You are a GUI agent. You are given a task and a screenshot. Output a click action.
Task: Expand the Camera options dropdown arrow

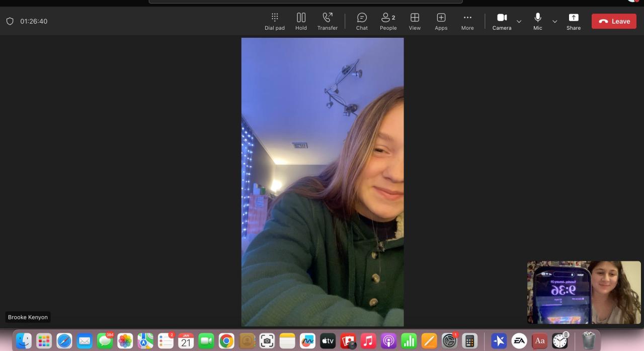coord(519,22)
